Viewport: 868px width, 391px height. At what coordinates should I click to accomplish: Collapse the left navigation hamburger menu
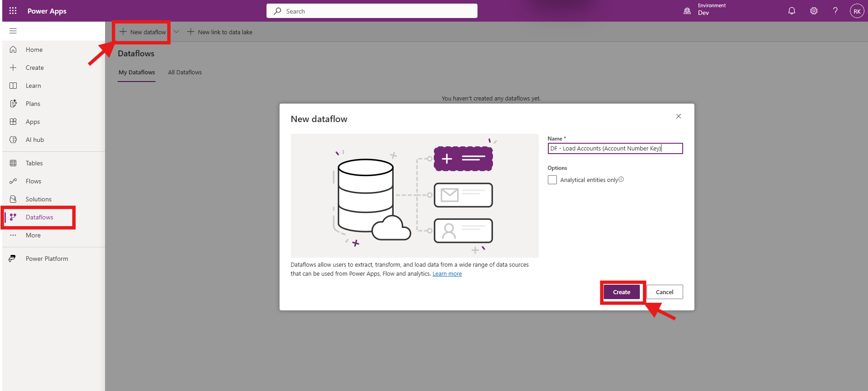click(x=13, y=31)
